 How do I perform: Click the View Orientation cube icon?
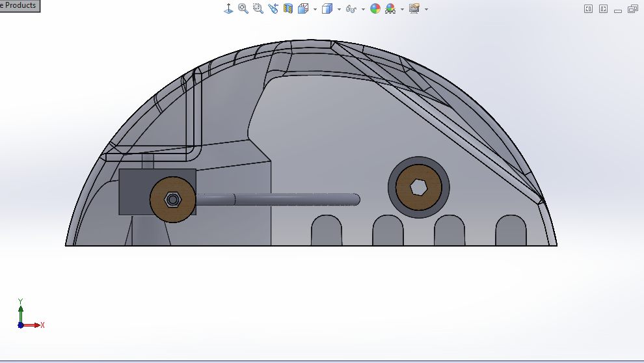point(303,8)
